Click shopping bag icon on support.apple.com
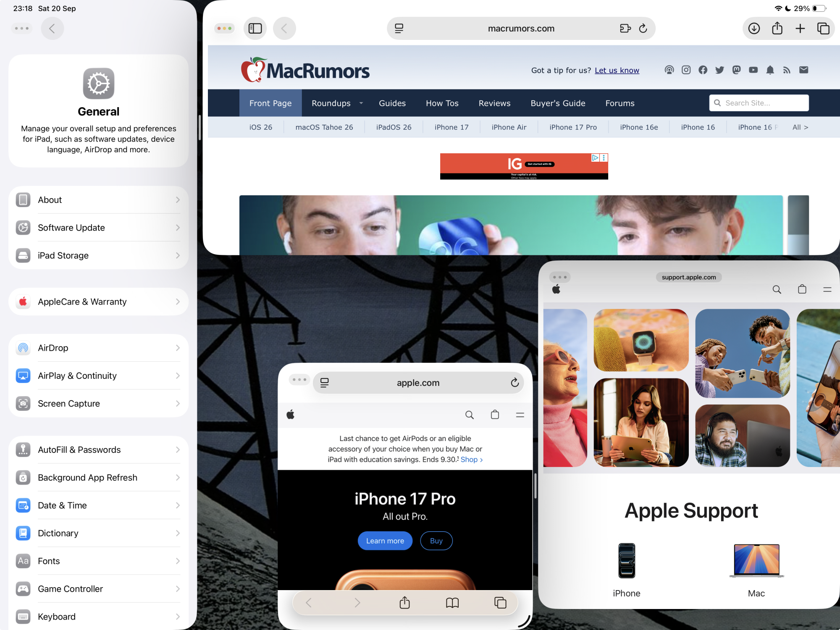840x630 pixels. point(802,289)
